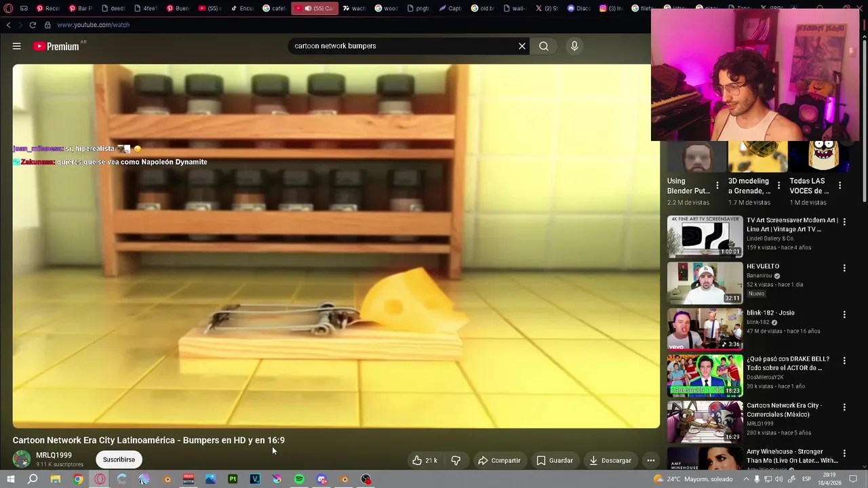Go back with browser back arrow
Screen dimensions: 868x488
coord(9,25)
